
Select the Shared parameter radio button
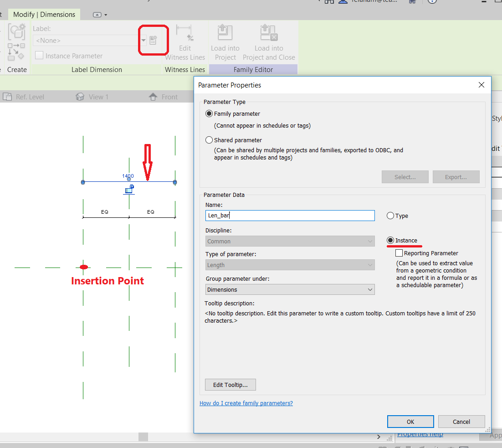click(209, 139)
